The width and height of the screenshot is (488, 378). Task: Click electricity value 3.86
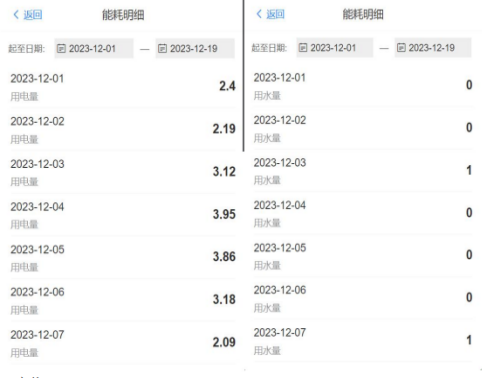coord(224,256)
